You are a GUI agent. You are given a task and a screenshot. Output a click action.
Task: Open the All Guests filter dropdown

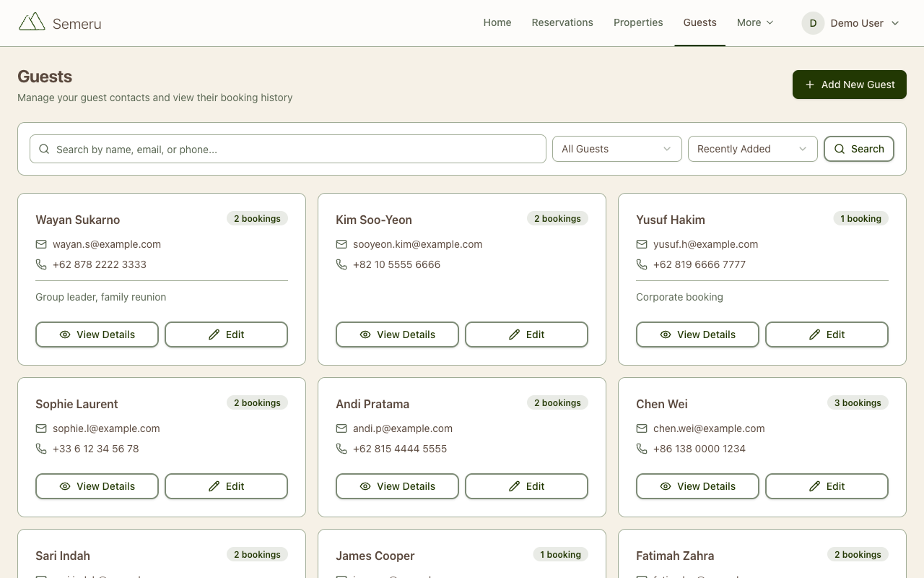point(617,149)
